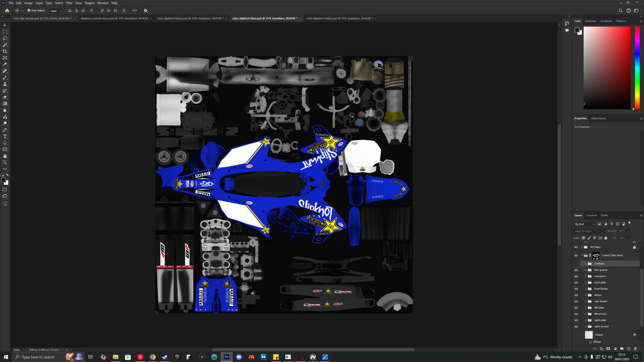The width and height of the screenshot is (644, 362).
Task: Lock all layer attributes padlock icon
Action: [605, 238]
